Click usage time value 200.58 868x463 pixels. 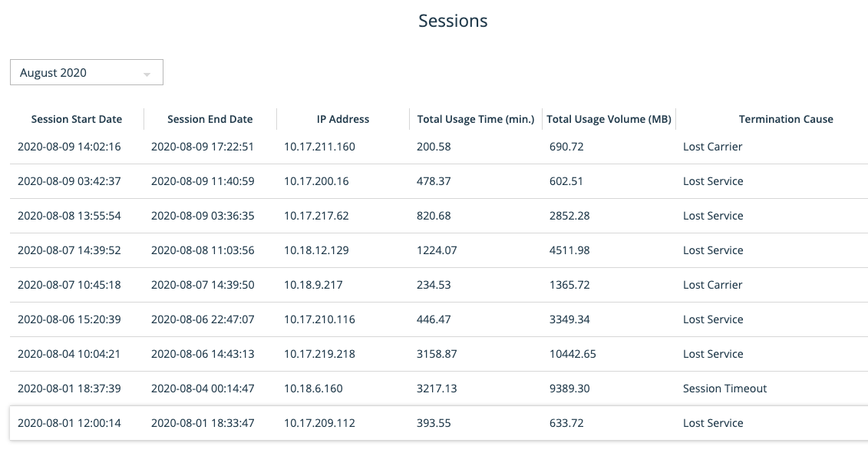[434, 147]
